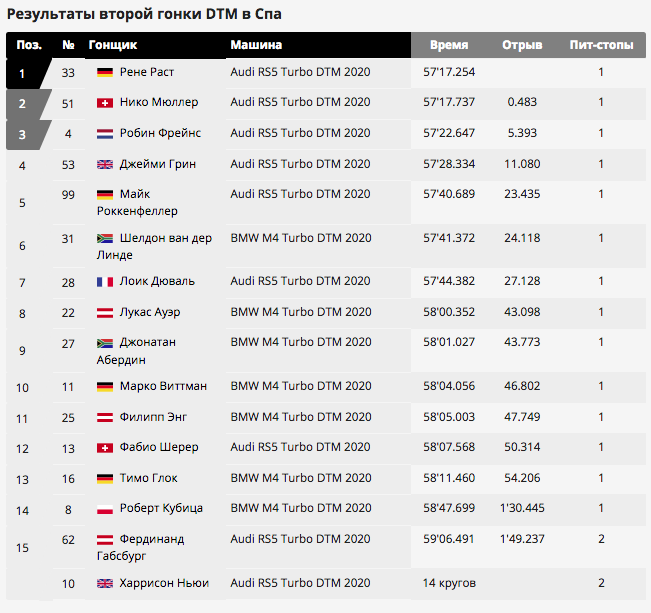Click the German flag beside Рене Раст
651x613 pixels.
click(x=105, y=73)
